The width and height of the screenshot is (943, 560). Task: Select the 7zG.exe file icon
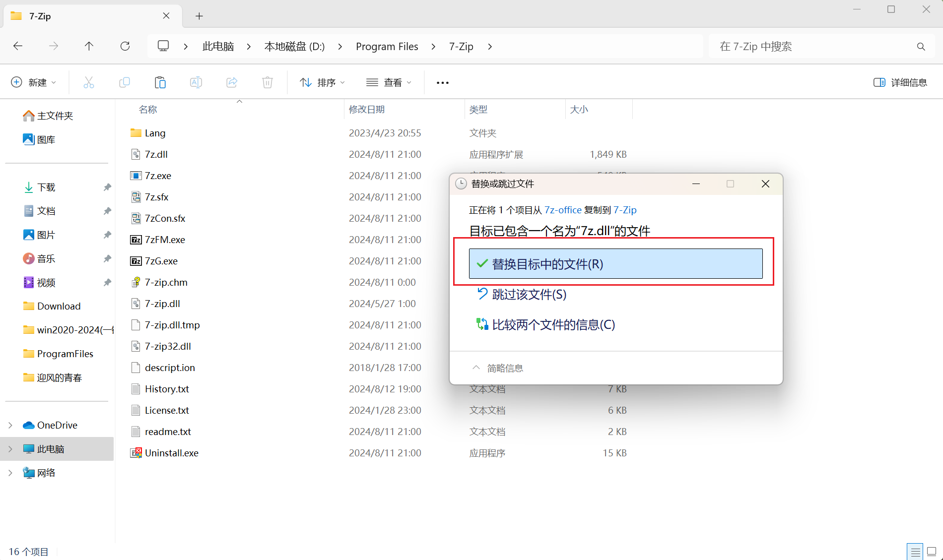click(x=135, y=261)
